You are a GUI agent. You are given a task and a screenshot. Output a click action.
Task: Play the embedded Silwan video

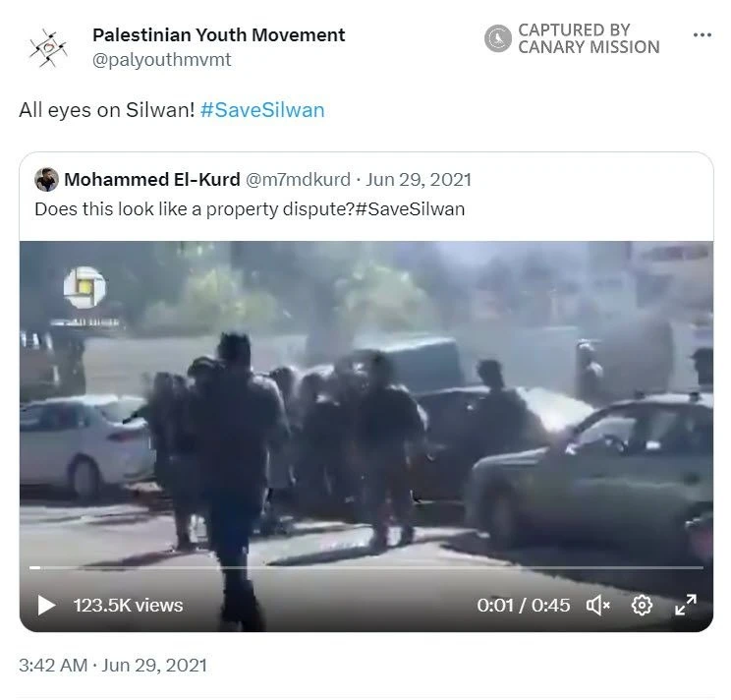(46, 606)
